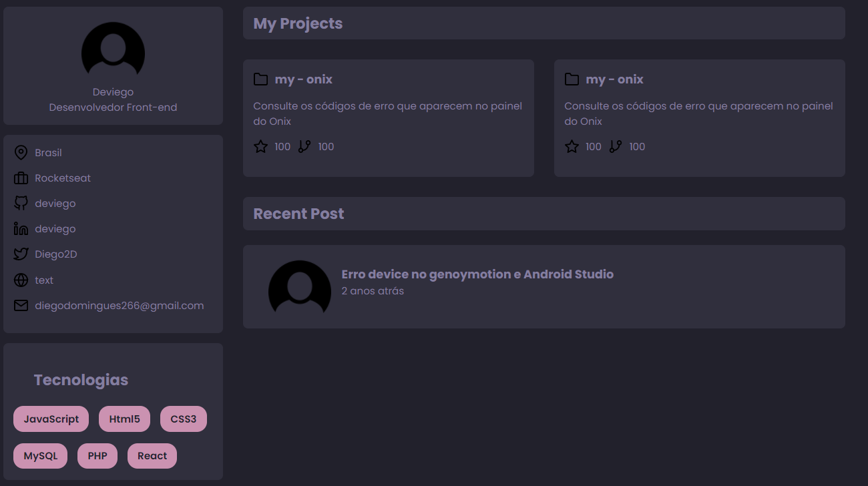Select the Recent Post section header
The image size is (868, 486).
click(x=298, y=213)
